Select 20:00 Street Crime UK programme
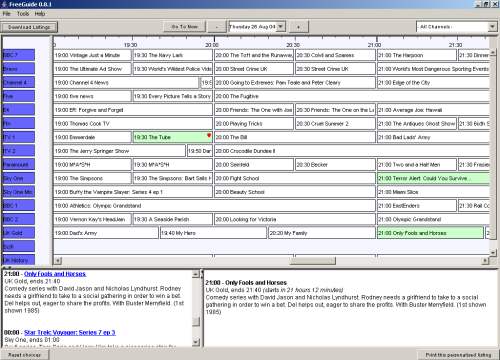Screen dimensions: 500x360 click(x=254, y=69)
